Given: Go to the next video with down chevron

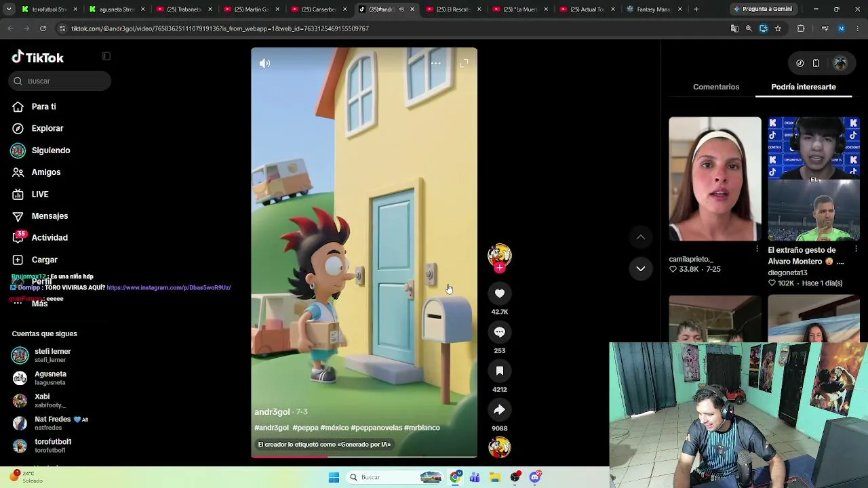Looking at the screenshot, I should (640, 268).
